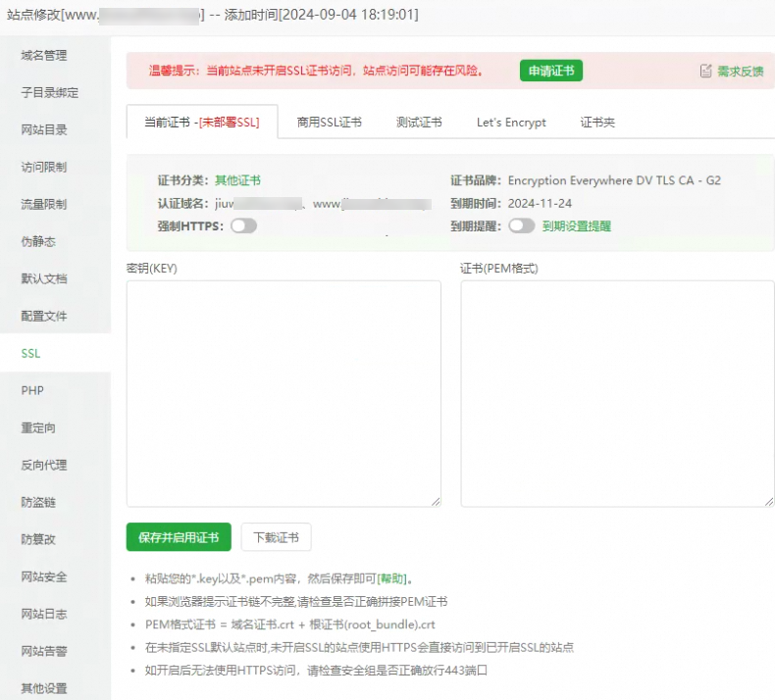Open the 商用SSL证书 tab
This screenshot has width=775, height=700.
[x=330, y=122]
